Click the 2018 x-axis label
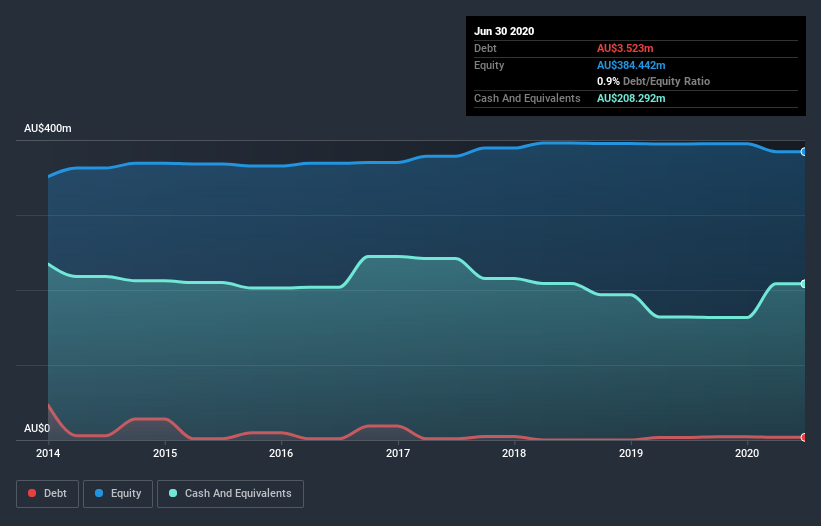This screenshot has height=526, width=821. click(514, 453)
